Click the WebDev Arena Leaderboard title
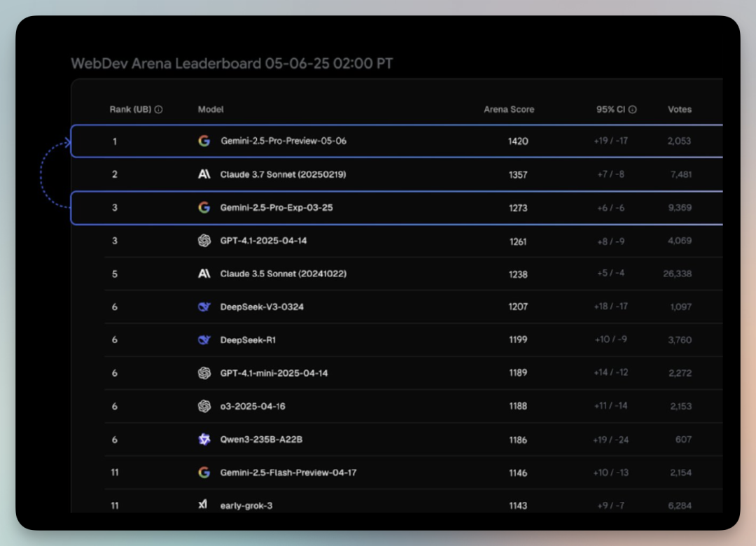Viewport: 756px width, 546px height. coord(232,63)
